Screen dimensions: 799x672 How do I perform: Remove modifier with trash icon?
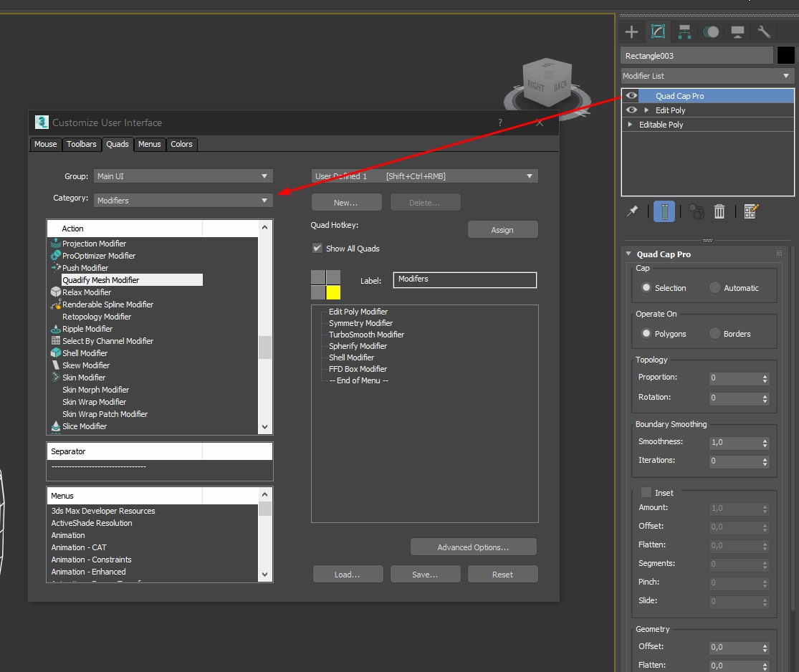(x=719, y=211)
